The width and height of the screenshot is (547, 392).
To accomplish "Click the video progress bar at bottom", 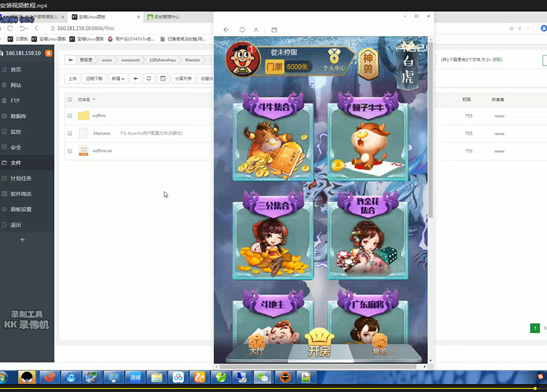I will [x=273, y=388].
